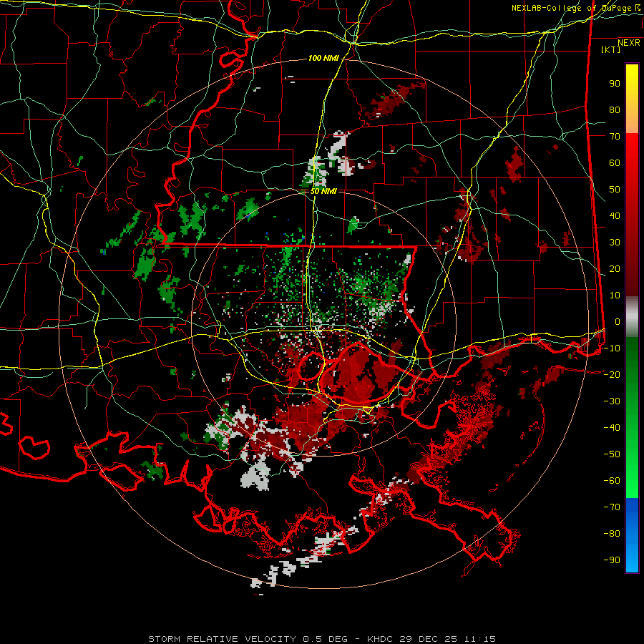The height and width of the screenshot is (644, 644).
Task: Click the -30 knot scale value
Action: pos(612,401)
